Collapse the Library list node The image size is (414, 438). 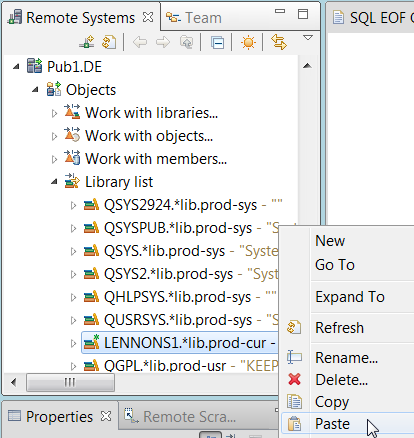(54, 182)
